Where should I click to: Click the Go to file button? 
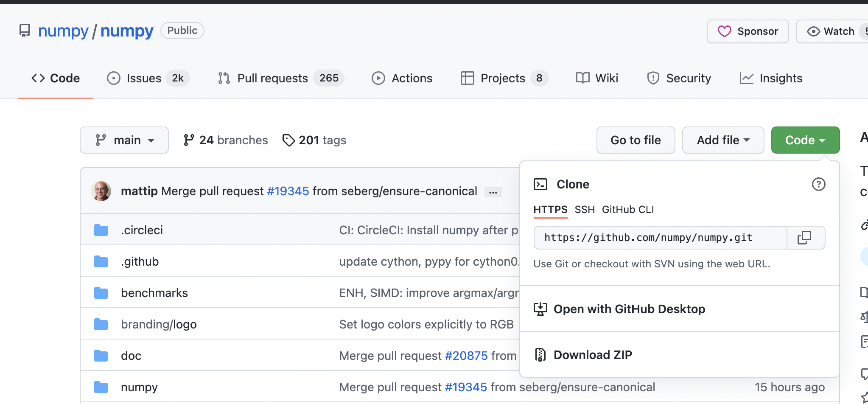coord(636,140)
